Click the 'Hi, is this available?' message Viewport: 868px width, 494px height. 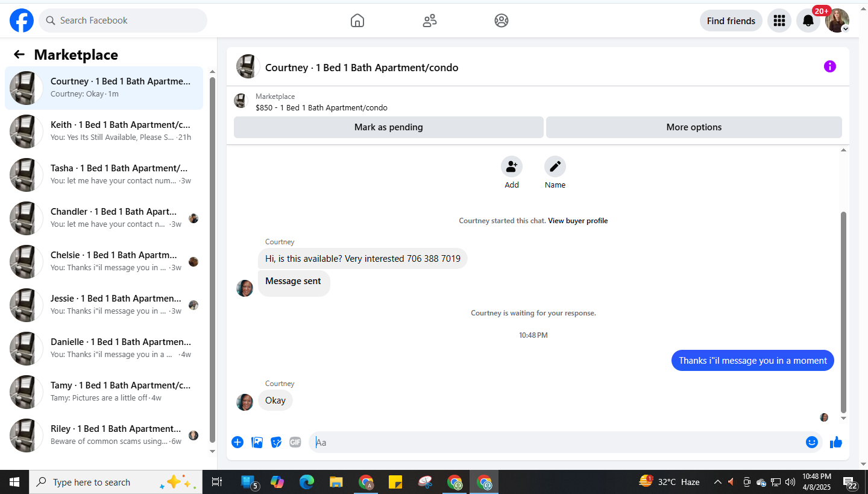click(363, 259)
